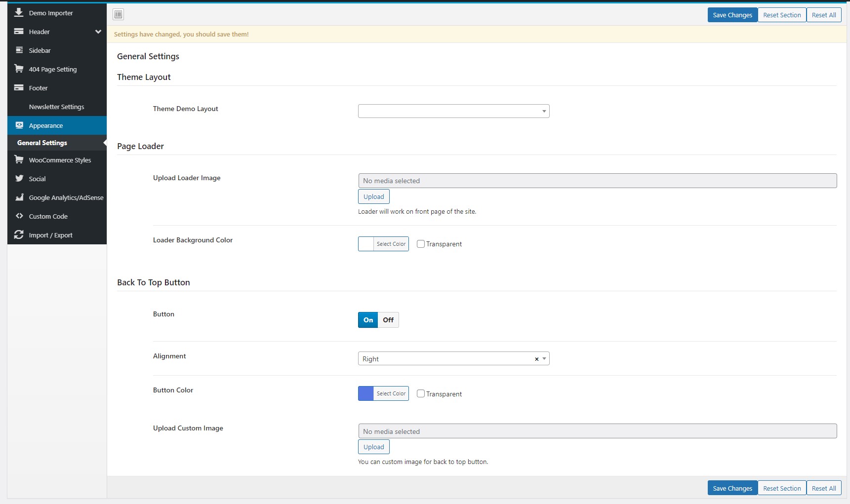Open Import / Export section
This screenshot has height=504, width=850.
coord(57,235)
